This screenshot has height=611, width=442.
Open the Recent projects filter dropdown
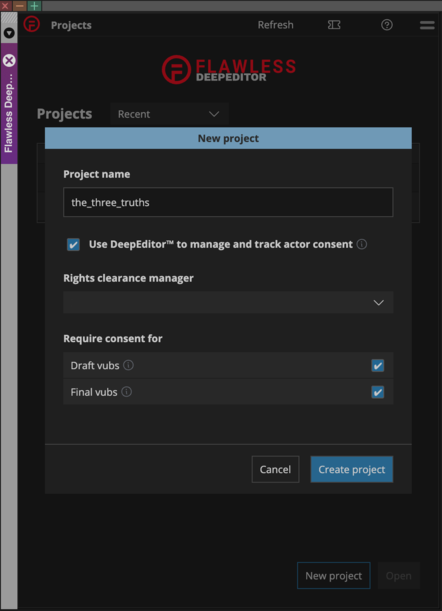[x=169, y=114]
